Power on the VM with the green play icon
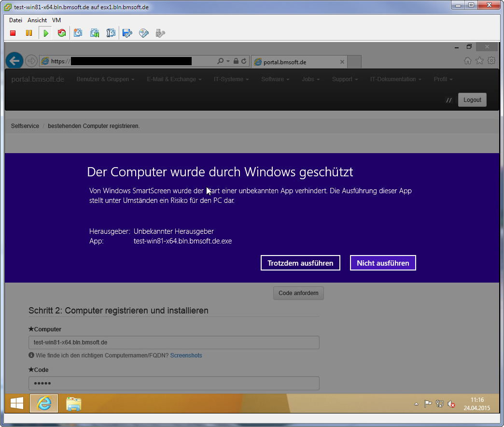The width and height of the screenshot is (504, 427). tap(46, 33)
